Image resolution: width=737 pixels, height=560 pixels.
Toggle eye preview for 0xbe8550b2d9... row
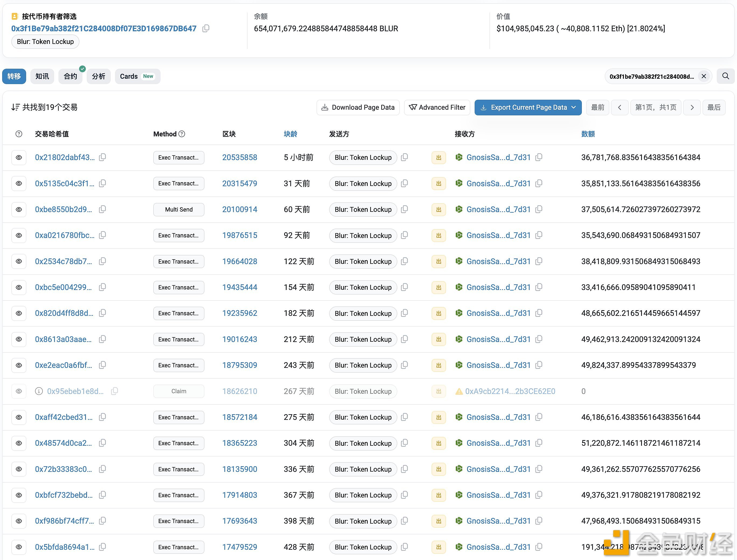[x=19, y=209]
